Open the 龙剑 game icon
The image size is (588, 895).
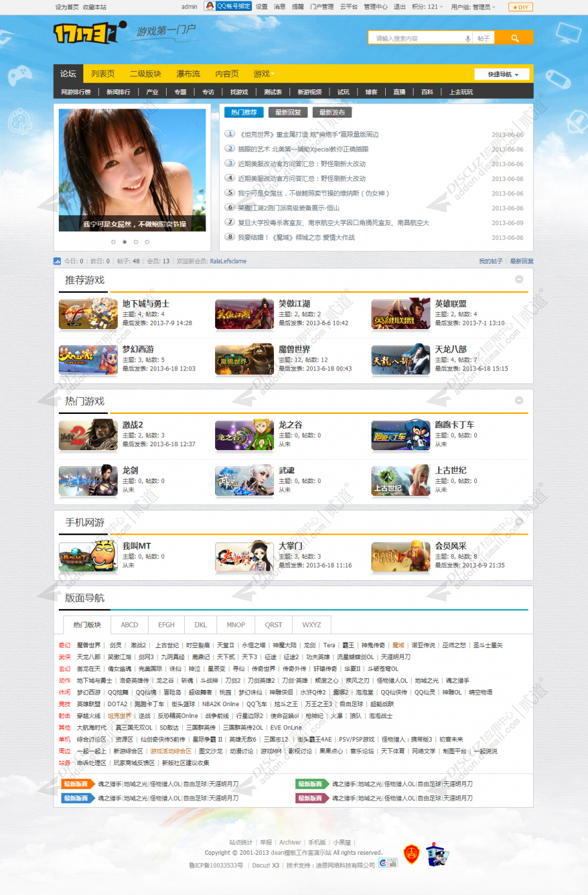click(88, 480)
